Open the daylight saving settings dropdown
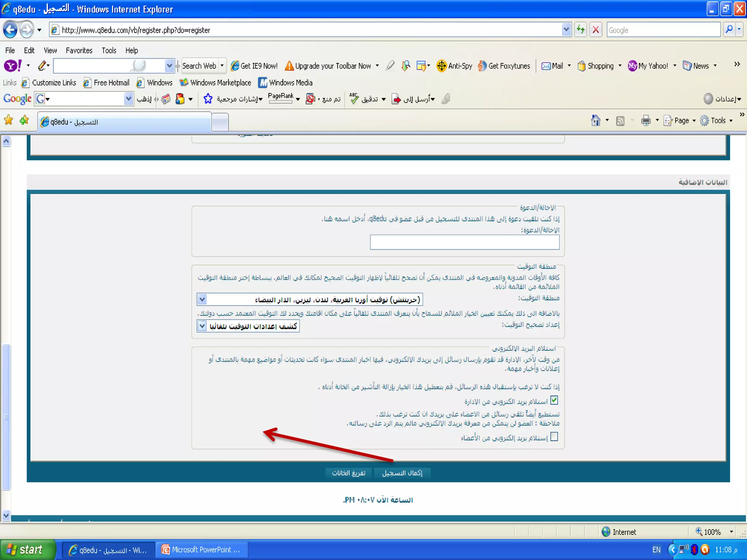 pyautogui.click(x=202, y=326)
